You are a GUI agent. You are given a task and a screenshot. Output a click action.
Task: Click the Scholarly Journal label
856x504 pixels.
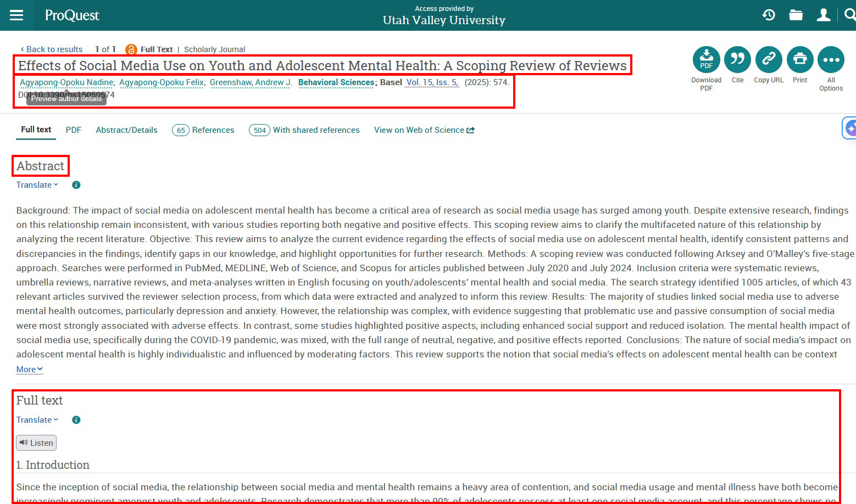coord(214,49)
